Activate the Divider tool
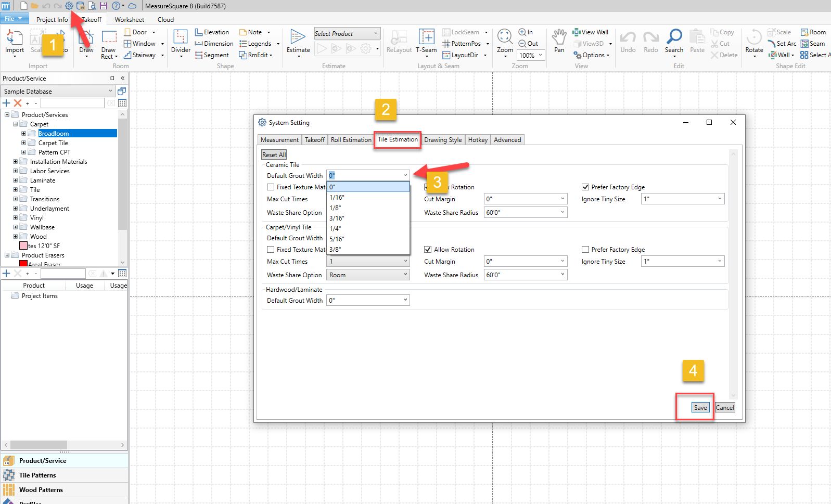The height and width of the screenshot is (504, 831). [181, 43]
